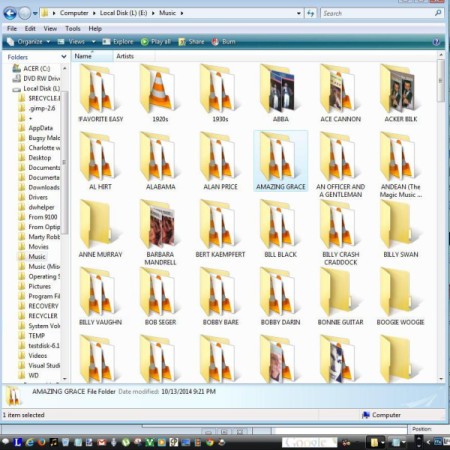Select the BILL BLACK folder

click(x=281, y=229)
